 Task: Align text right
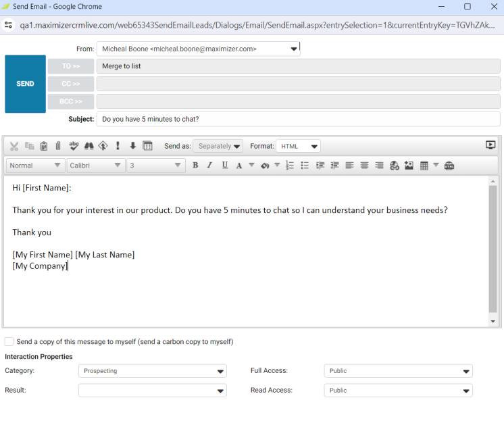(x=379, y=166)
